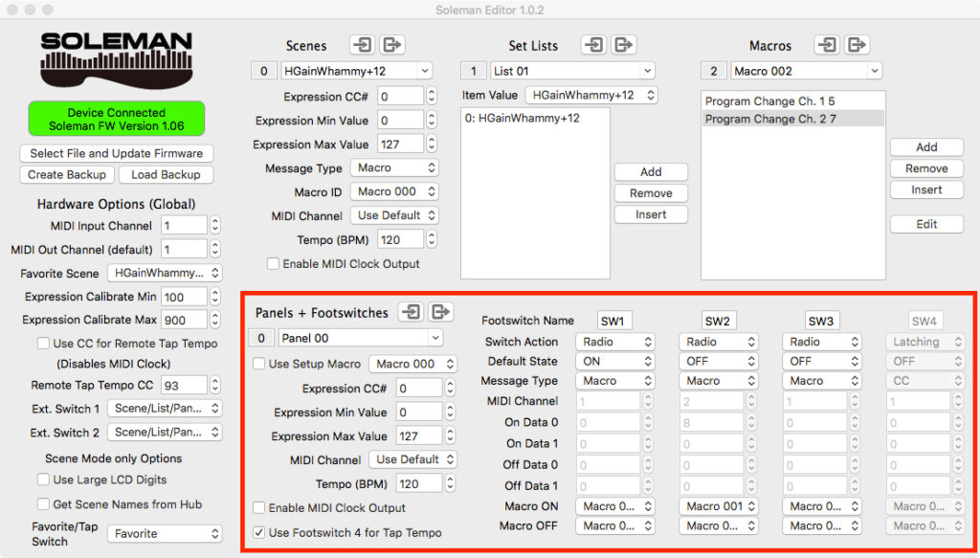980x558 pixels.
Task: Enable Use Large LCD Digits checkbox
Action: tap(43, 480)
